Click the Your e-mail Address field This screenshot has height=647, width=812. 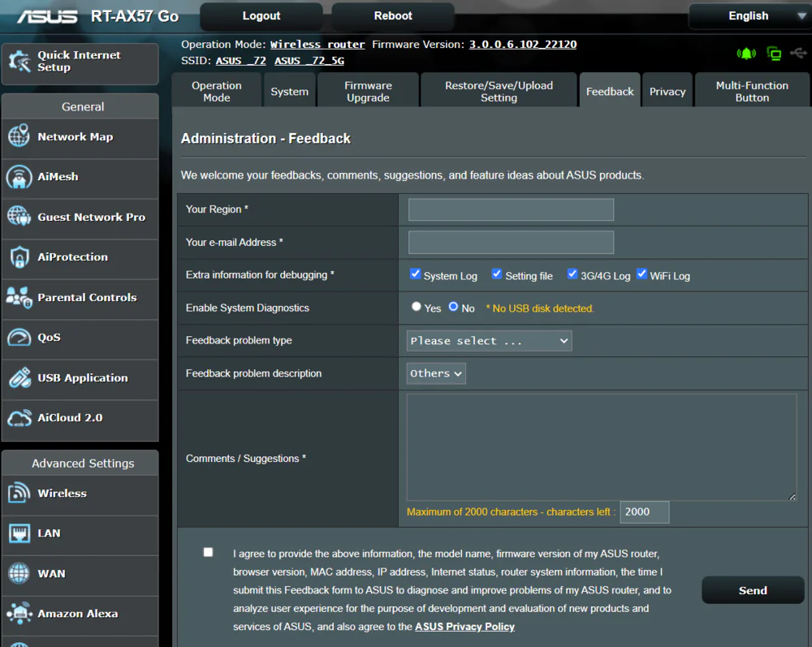tap(511, 242)
